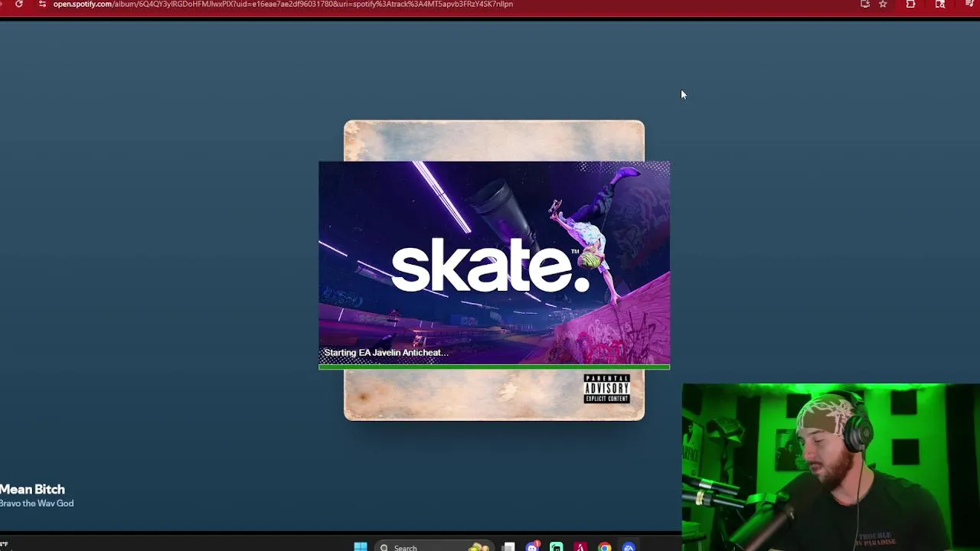Bookmark this page with the star icon
Screen dimensions: 980x551
coord(883,4)
